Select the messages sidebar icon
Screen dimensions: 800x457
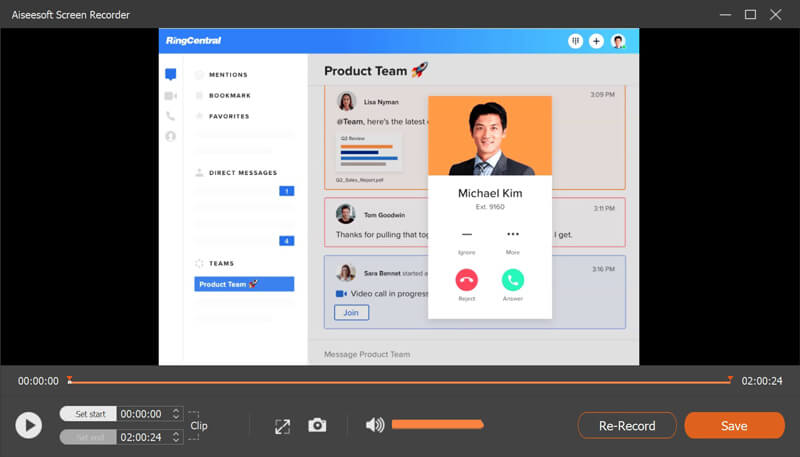[170, 74]
